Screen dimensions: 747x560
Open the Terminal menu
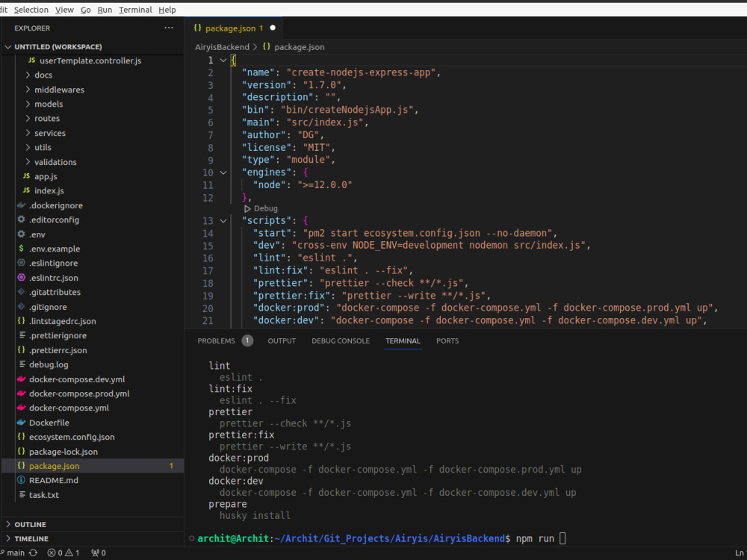tap(135, 10)
